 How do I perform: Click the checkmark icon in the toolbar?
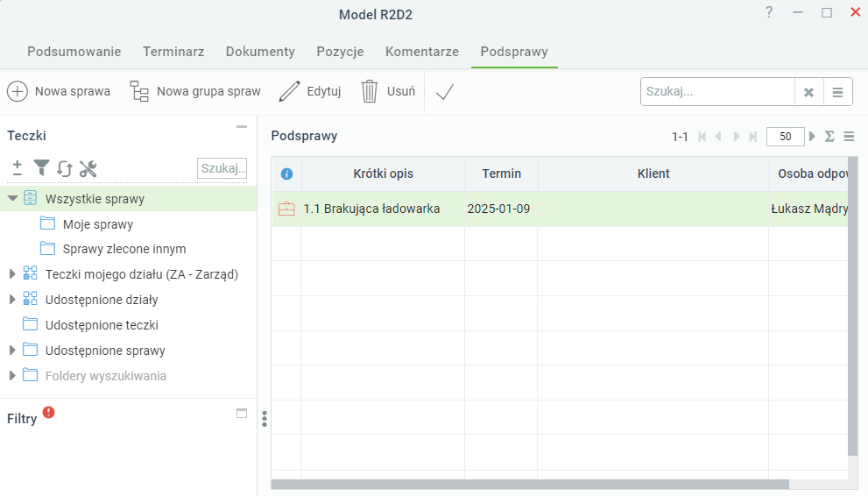pos(445,92)
